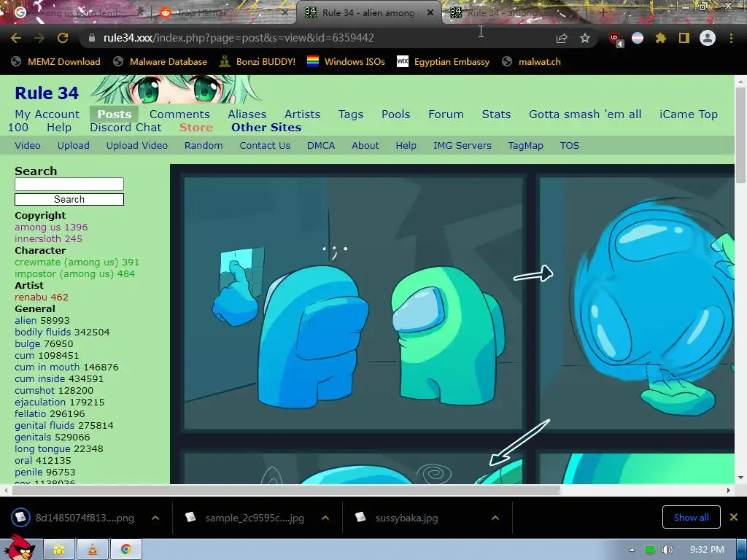The height and width of the screenshot is (560, 747).
Task: View site info via the lock icon
Action: (91, 38)
